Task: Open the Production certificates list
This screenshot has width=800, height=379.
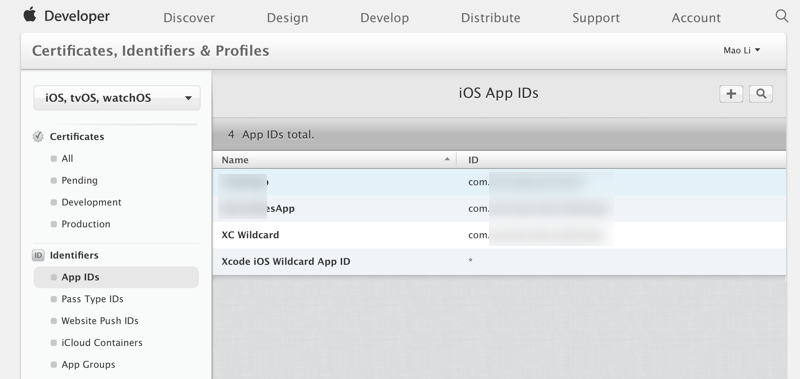Action: point(86,224)
